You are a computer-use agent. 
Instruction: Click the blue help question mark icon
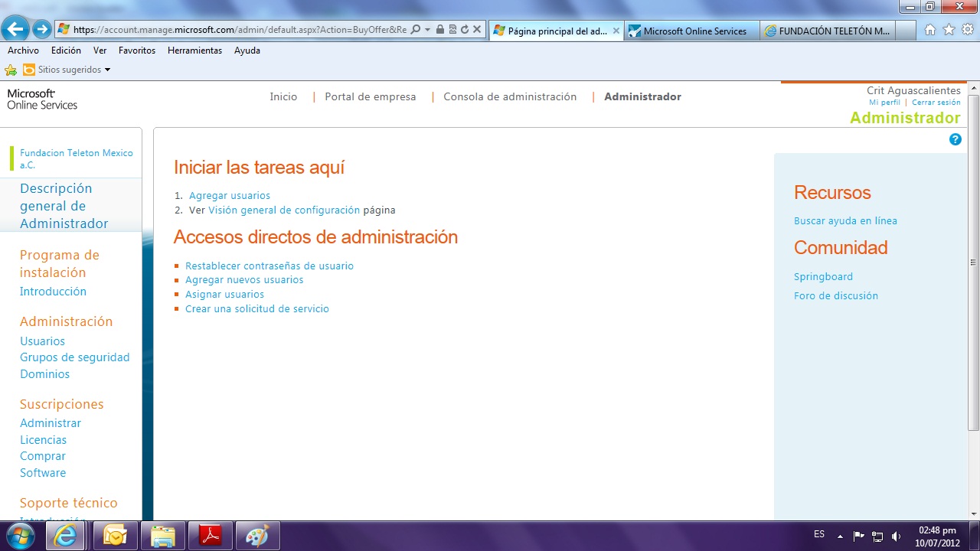(955, 139)
